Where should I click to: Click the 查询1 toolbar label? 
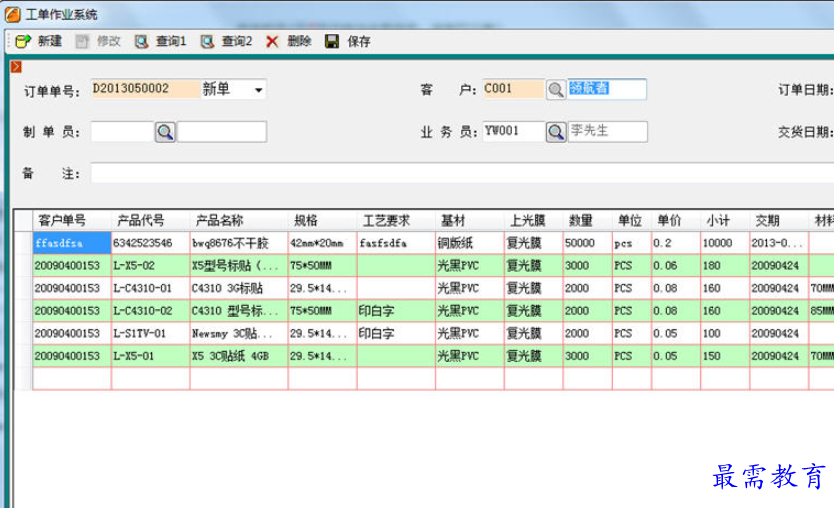171,41
